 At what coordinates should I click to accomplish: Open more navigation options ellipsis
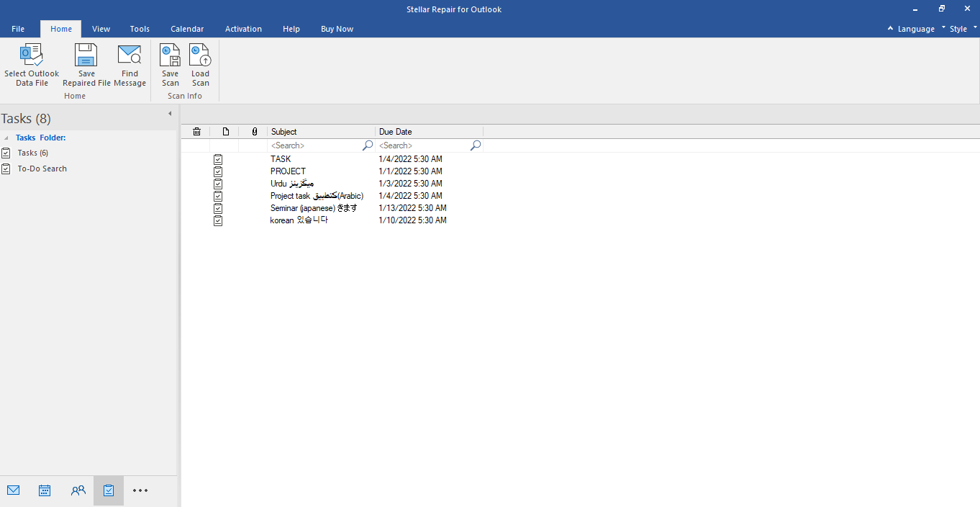pos(140,490)
